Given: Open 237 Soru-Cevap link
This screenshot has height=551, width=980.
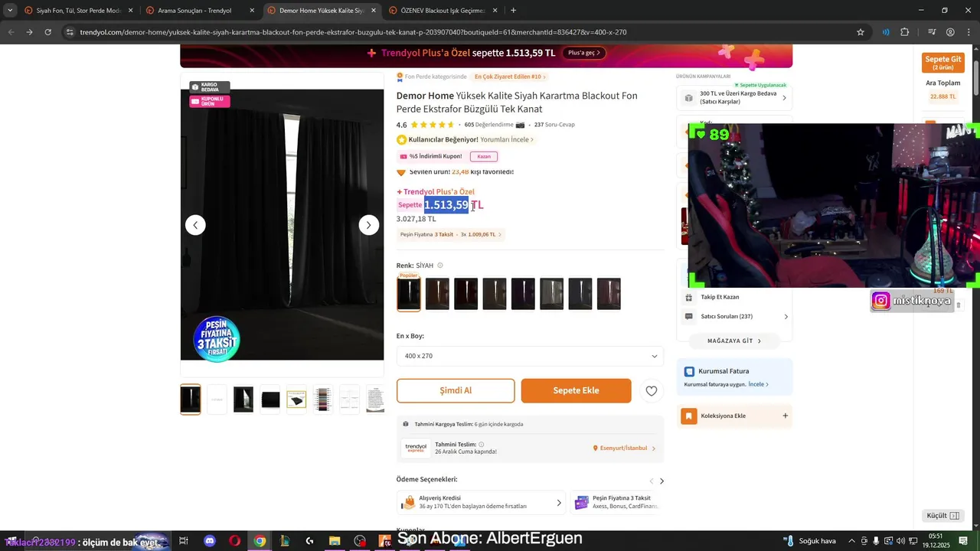Looking at the screenshot, I should [554, 125].
